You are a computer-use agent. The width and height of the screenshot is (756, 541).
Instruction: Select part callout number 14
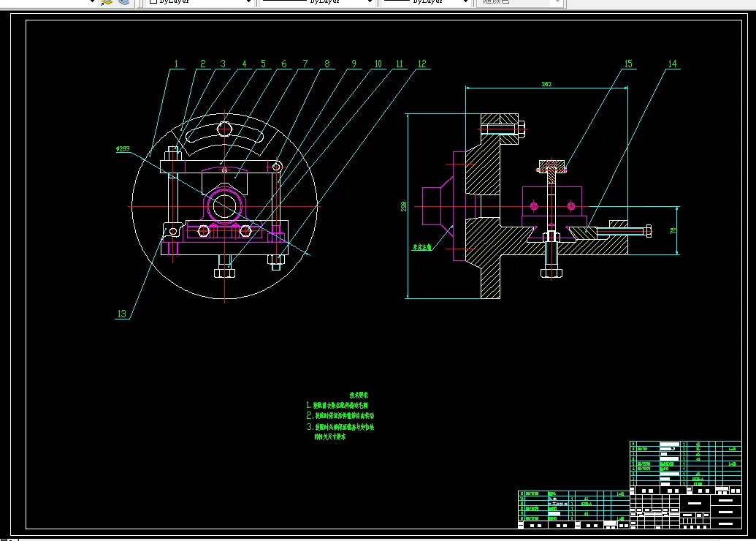pyautogui.click(x=672, y=64)
